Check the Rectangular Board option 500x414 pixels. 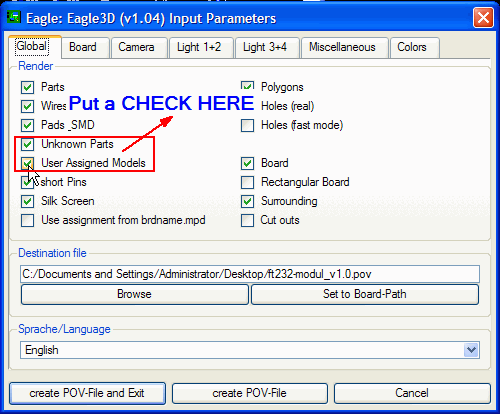pyautogui.click(x=247, y=182)
